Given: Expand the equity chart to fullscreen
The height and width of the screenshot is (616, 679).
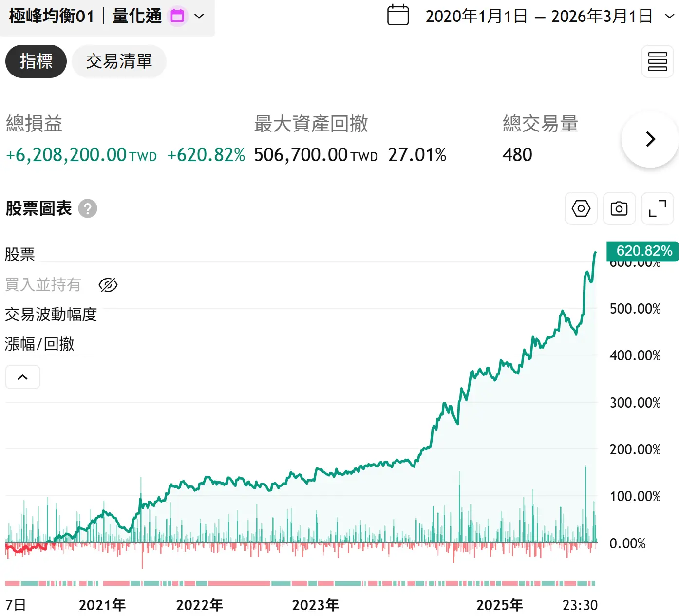Looking at the screenshot, I should tap(657, 209).
